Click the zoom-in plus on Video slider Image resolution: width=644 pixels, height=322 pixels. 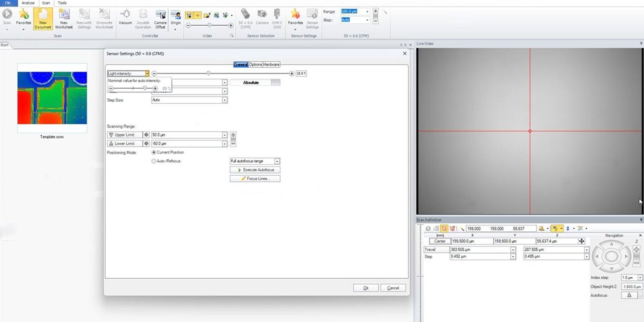tap(231, 26)
